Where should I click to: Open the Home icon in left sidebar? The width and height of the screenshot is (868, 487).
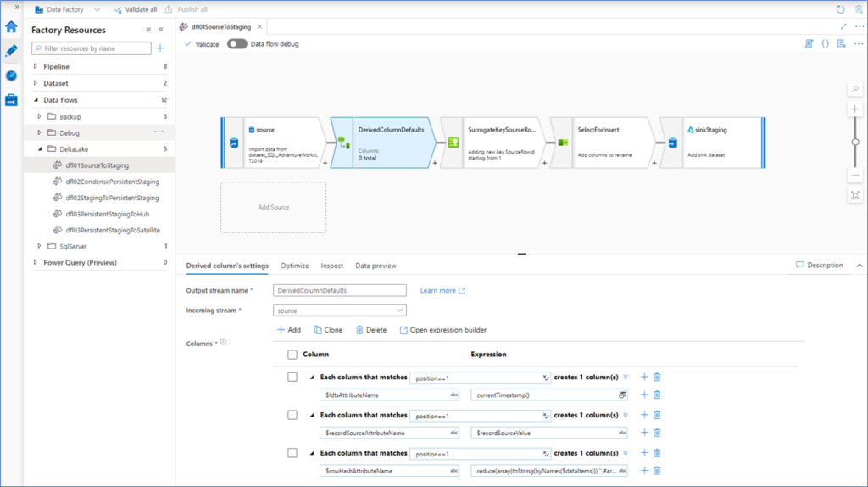click(x=11, y=27)
